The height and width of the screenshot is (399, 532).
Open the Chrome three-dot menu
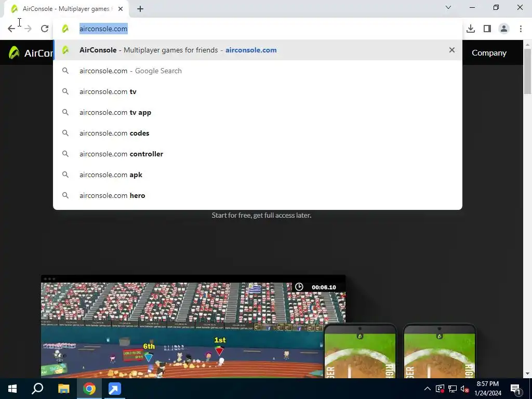[x=521, y=29]
